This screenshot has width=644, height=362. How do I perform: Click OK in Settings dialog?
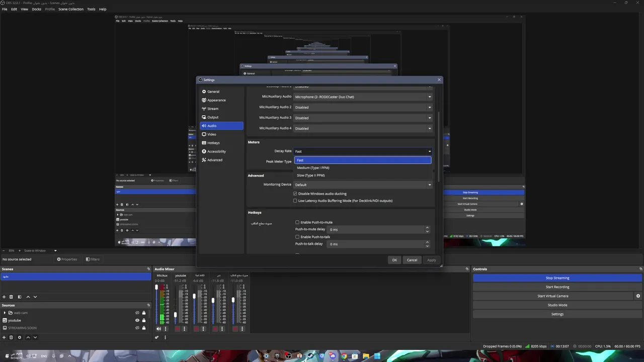(394, 260)
